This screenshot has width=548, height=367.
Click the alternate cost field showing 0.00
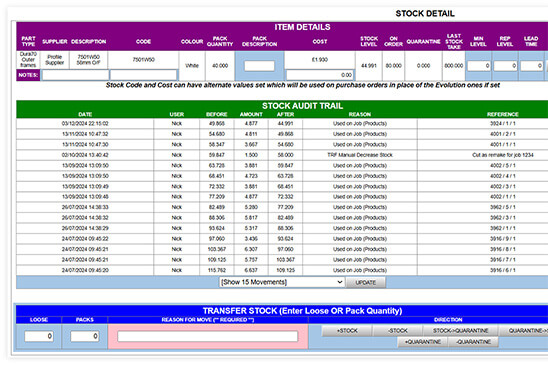point(320,75)
